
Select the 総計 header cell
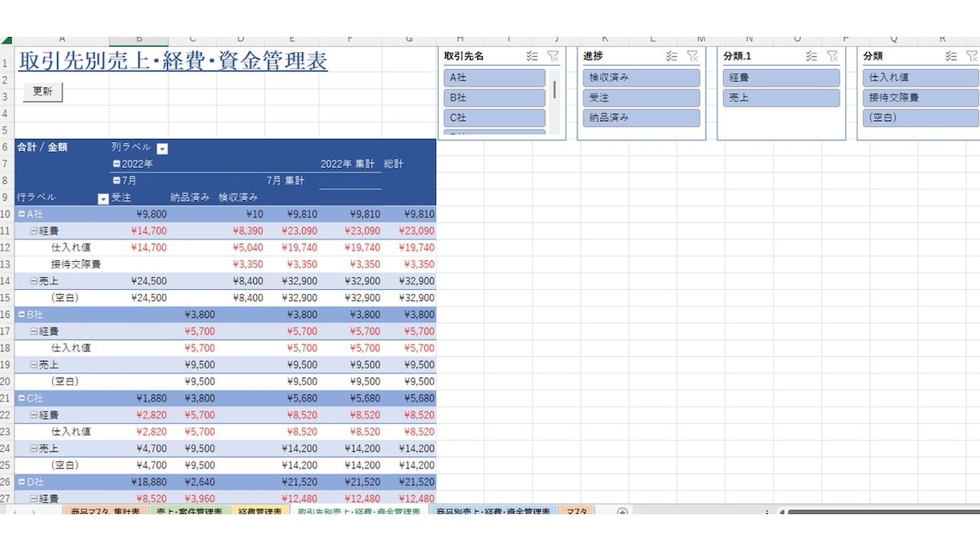[x=409, y=164]
